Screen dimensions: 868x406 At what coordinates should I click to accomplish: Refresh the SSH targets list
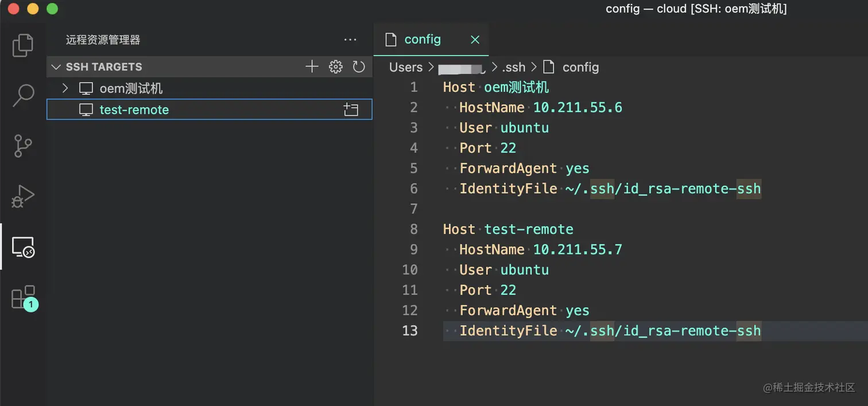[359, 67]
